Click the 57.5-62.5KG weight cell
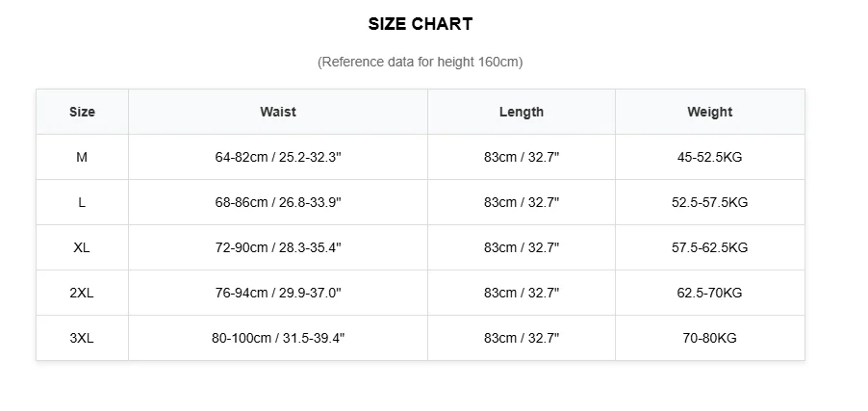Screen dimensions: 868x411 point(709,247)
